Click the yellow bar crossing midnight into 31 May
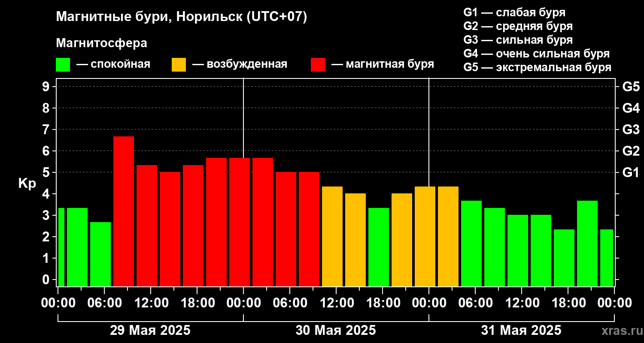This screenshot has width=644, height=343. 425,236
